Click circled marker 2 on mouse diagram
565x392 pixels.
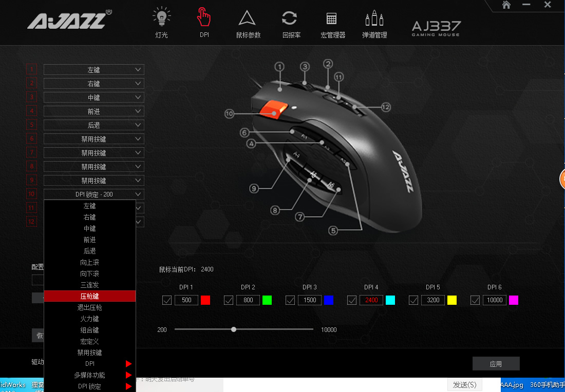pos(328,64)
